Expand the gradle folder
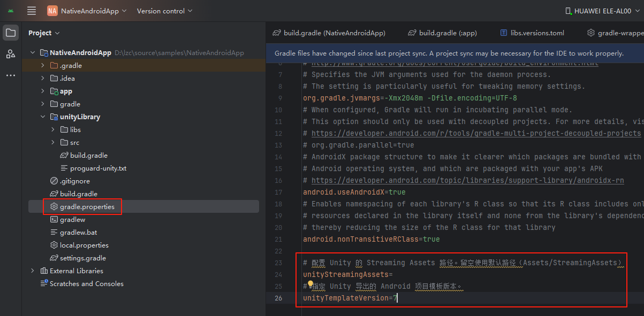Viewport: 644px width, 316px height. pyautogui.click(x=43, y=104)
